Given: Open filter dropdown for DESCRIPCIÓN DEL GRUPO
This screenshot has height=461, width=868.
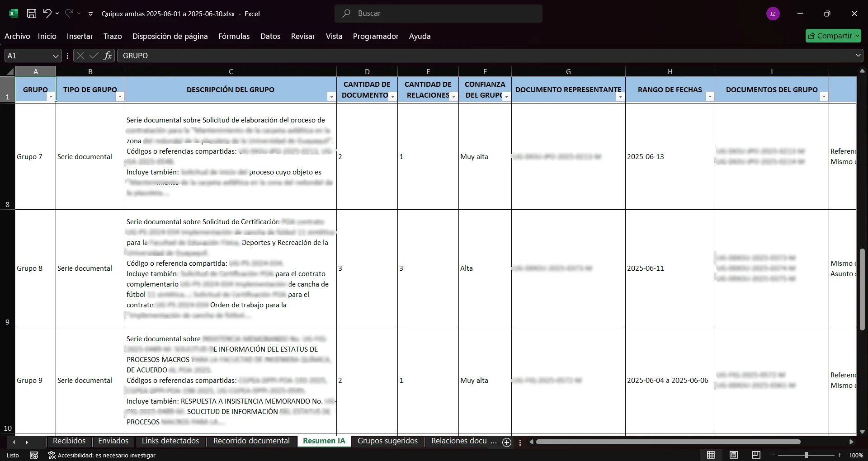Looking at the screenshot, I should [331, 97].
